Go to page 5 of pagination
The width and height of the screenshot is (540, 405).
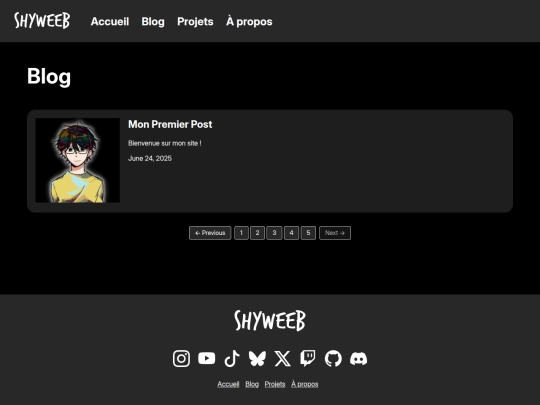click(x=308, y=233)
